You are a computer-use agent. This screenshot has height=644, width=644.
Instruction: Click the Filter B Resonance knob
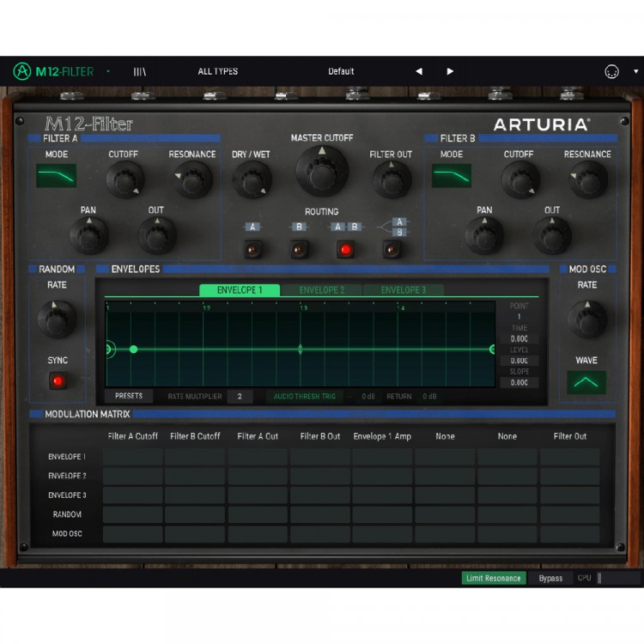pos(588,180)
